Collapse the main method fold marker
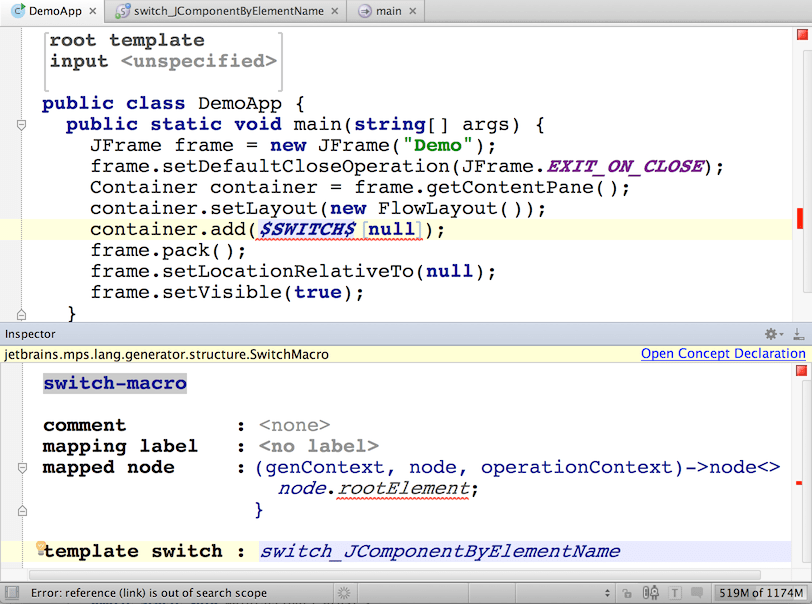This screenshot has width=812, height=604. [x=20, y=125]
